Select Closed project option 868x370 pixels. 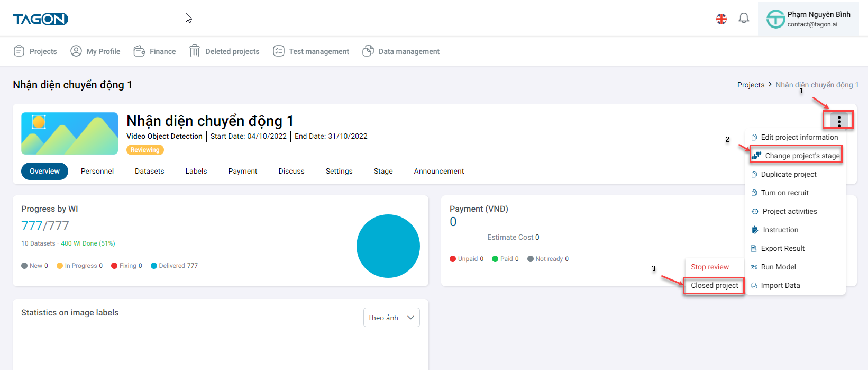click(714, 285)
